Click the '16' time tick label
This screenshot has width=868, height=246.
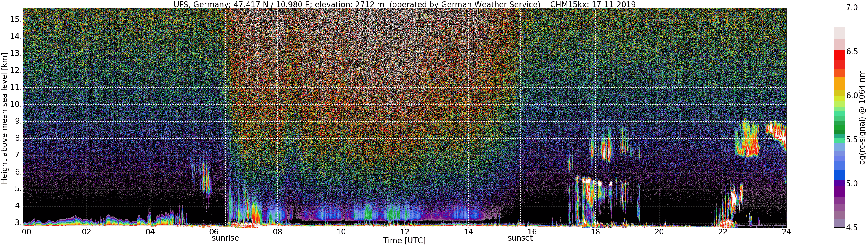(x=532, y=232)
